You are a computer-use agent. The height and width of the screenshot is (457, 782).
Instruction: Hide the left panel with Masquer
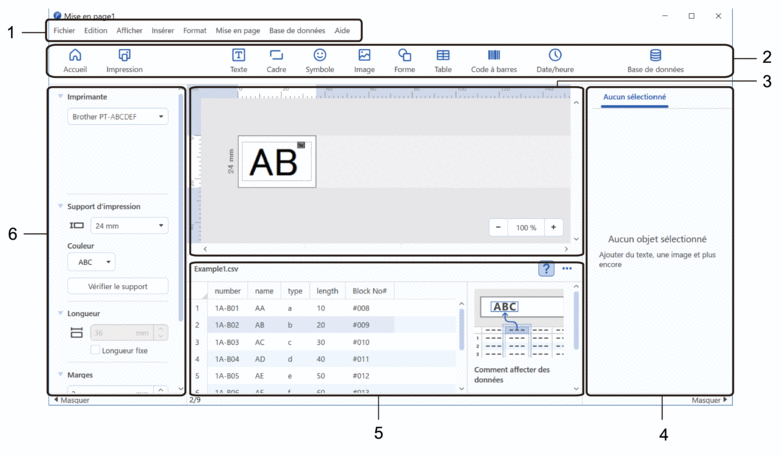tap(70, 400)
